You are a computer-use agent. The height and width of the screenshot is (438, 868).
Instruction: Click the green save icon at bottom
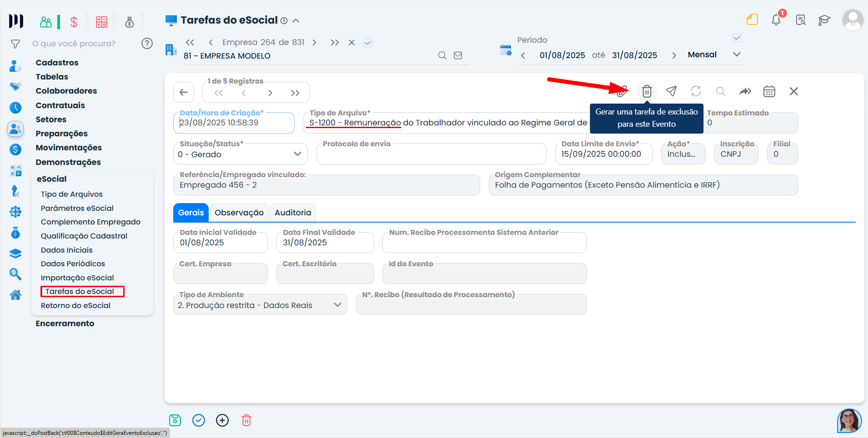point(175,420)
